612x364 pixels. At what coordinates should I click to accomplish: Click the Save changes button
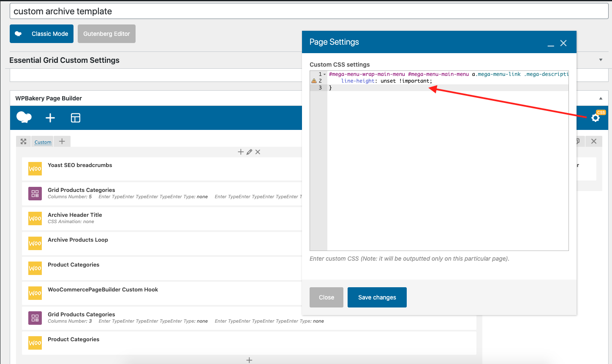377,297
